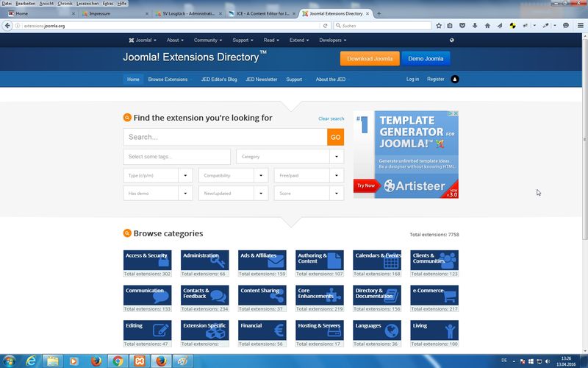588x368 pixels.
Task: Open the e-Commerce category tile
Action: [434, 295]
